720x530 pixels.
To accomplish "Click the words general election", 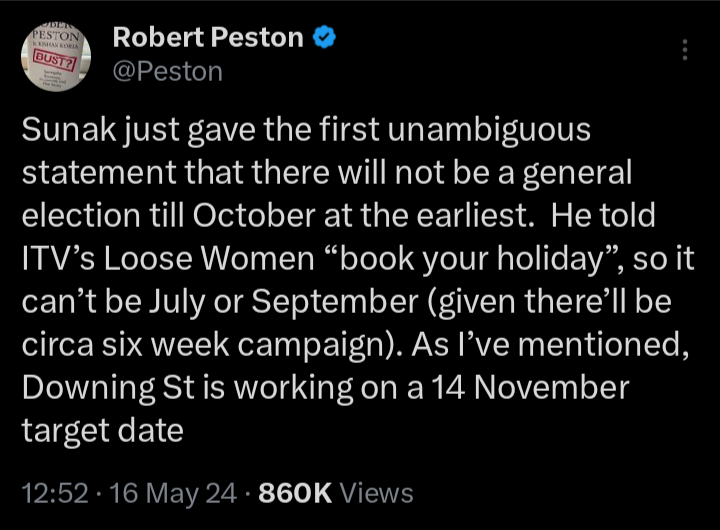I will (577, 173).
